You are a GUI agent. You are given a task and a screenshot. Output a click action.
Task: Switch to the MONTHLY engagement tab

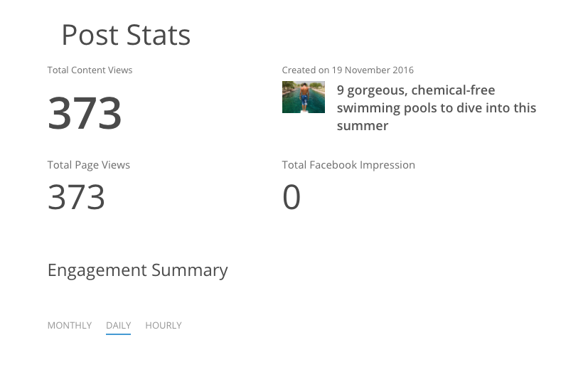pyautogui.click(x=70, y=326)
